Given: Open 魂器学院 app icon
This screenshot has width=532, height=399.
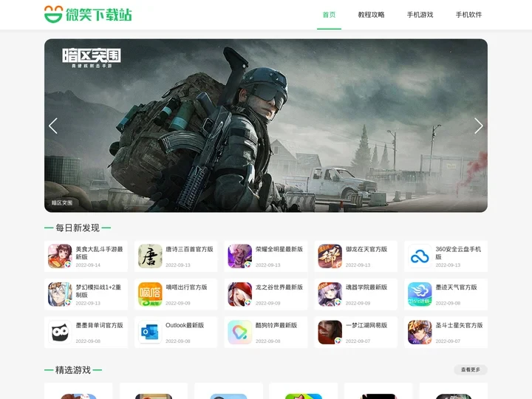Looking at the screenshot, I should click(330, 294).
